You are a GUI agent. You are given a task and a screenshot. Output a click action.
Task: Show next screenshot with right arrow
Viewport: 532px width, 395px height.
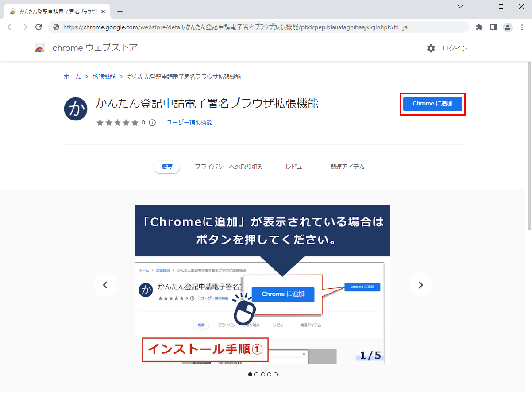pos(420,285)
